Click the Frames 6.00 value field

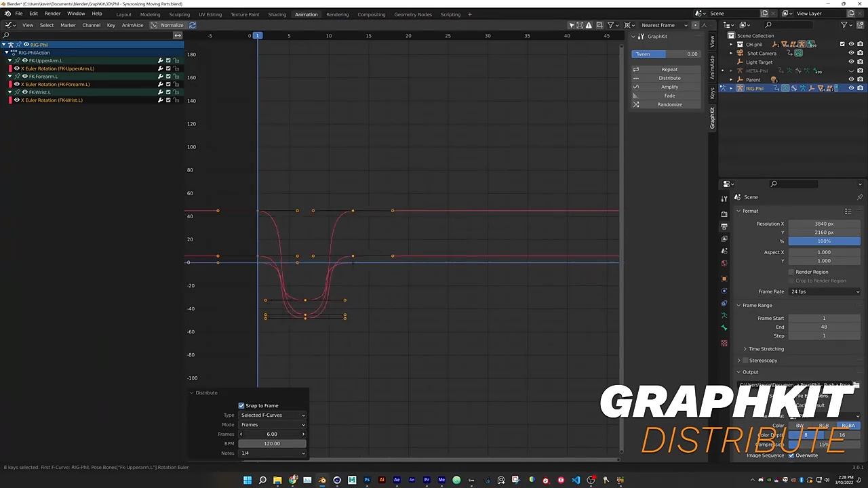(x=272, y=434)
